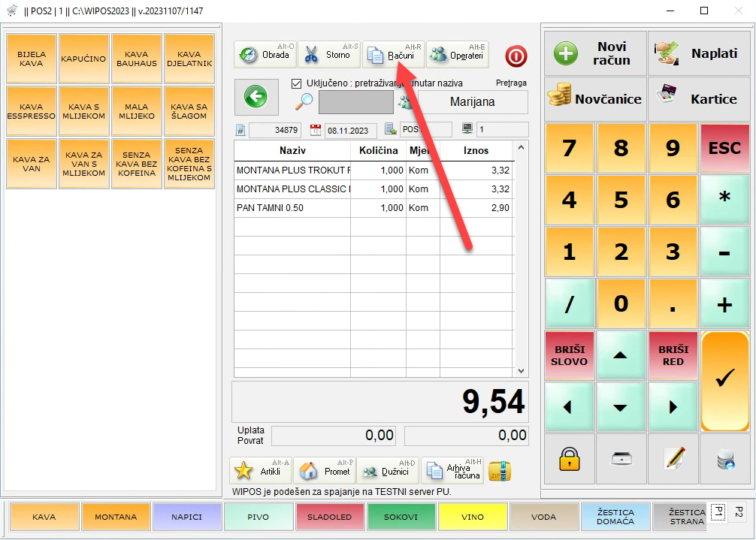Viewport: 756px width, 540px height.
Task: Click the yellow padlock lock icon
Action: (569, 459)
